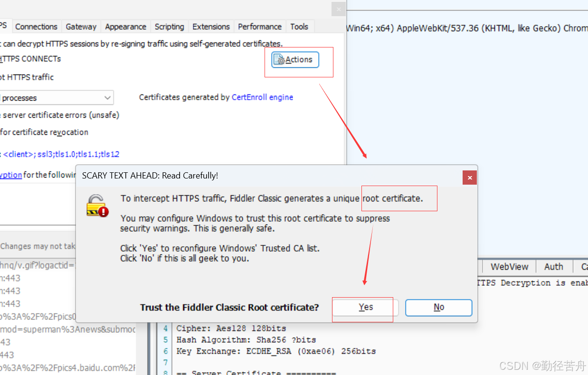The width and height of the screenshot is (588, 375).
Task: Open the Actions button menu
Action: coord(295,60)
